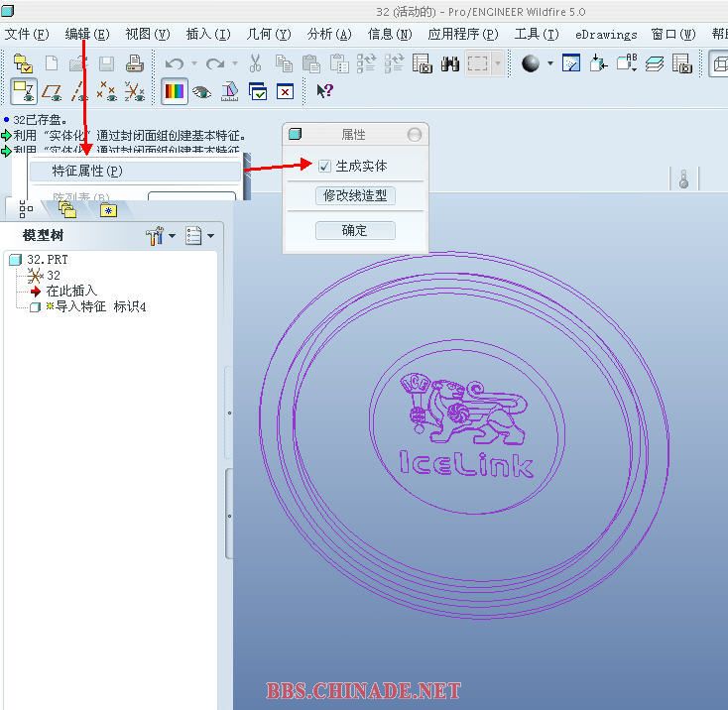This screenshot has width=728, height=710.
Task: Create a new file with blank-page icon
Action: pos(52,63)
